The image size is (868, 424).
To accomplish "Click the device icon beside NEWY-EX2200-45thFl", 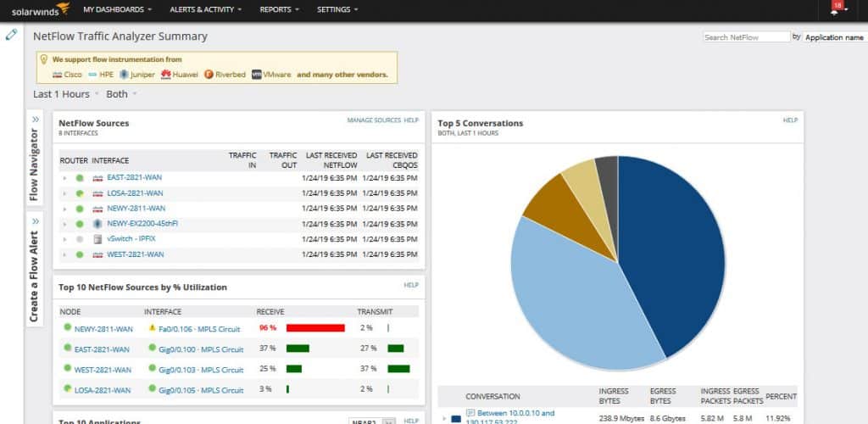I will (98, 224).
